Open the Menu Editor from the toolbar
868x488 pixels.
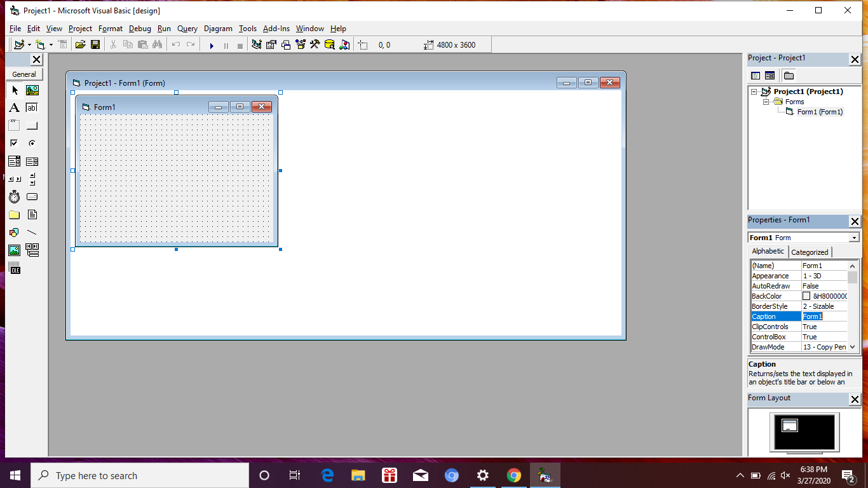point(62,44)
